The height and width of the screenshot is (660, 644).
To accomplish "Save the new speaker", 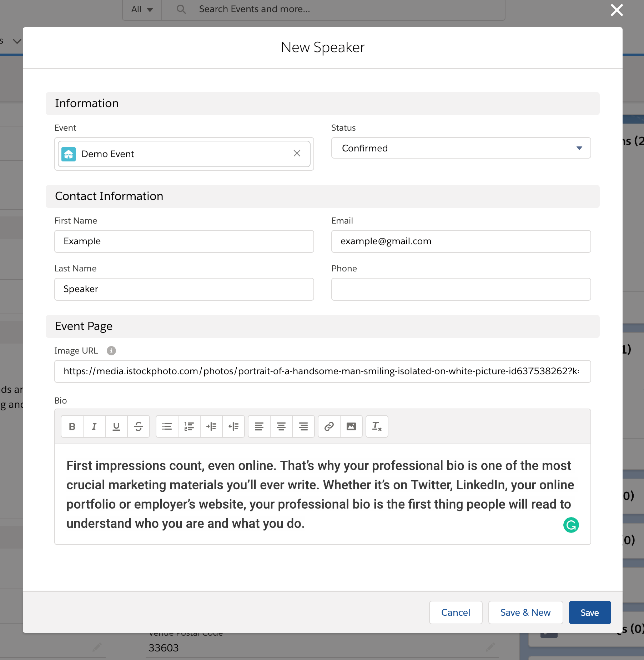I will click(x=590, y=612).
